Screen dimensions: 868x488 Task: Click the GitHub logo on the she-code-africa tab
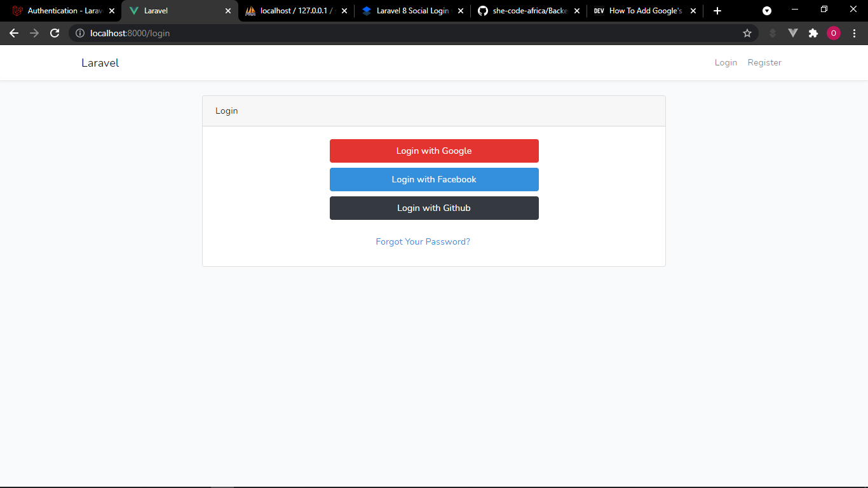point(483,11)
